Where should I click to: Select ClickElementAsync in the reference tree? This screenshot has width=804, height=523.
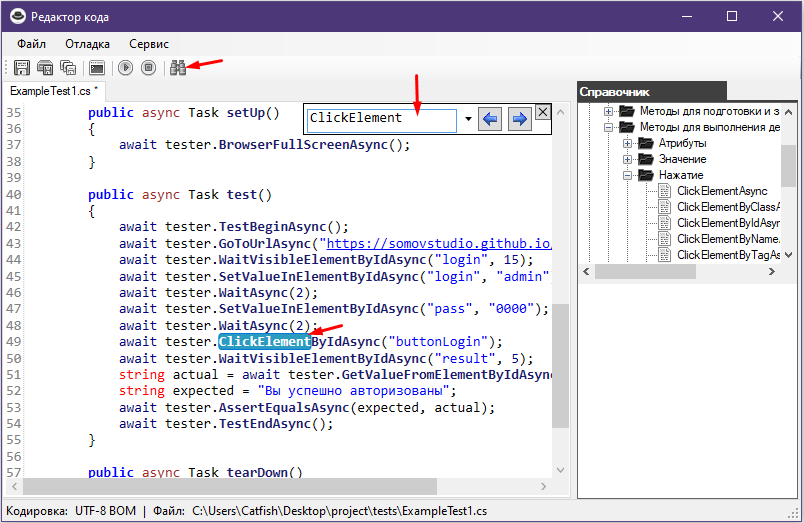[721, 191]
